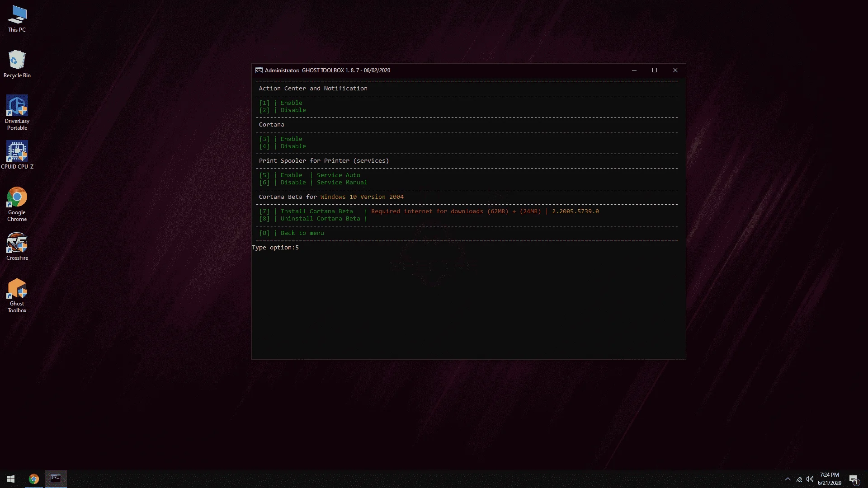Open the volume tray icon

810,479
